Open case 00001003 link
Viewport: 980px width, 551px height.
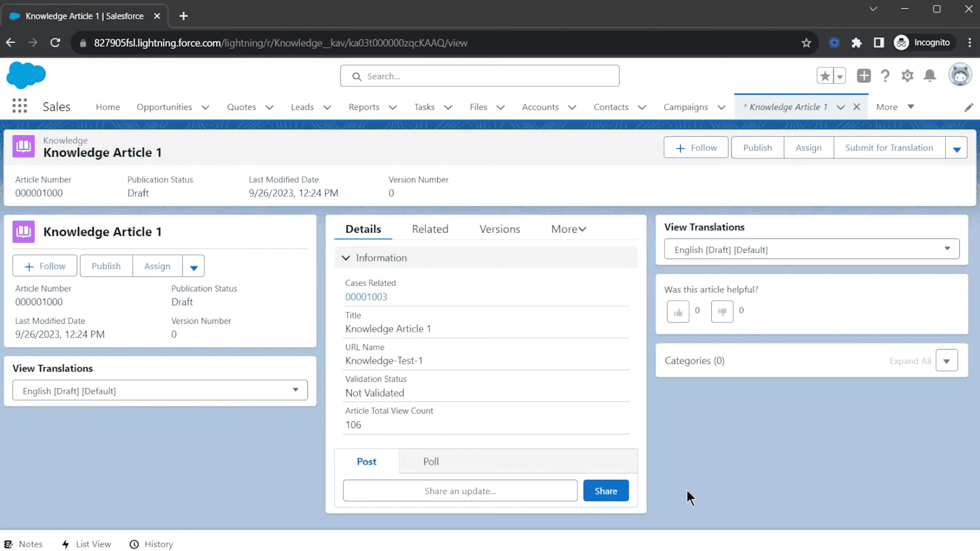[366, 296]
